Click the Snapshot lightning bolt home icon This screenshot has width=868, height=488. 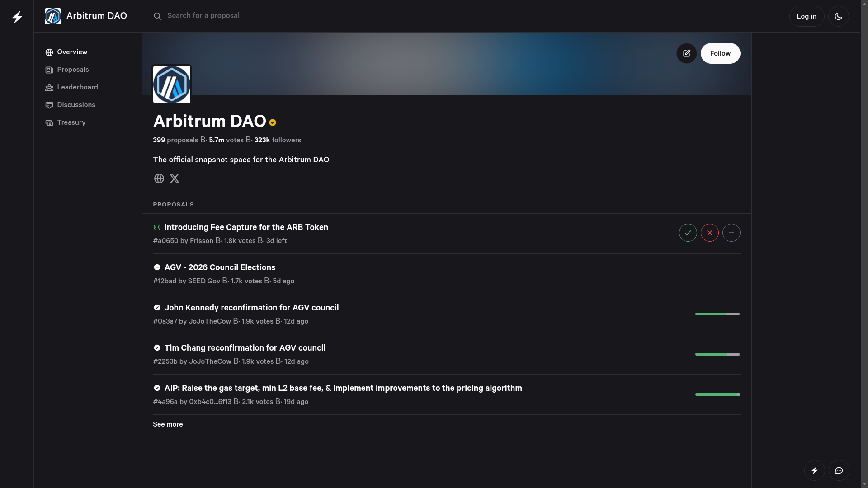pyautogui.click(x=17, y=17)
